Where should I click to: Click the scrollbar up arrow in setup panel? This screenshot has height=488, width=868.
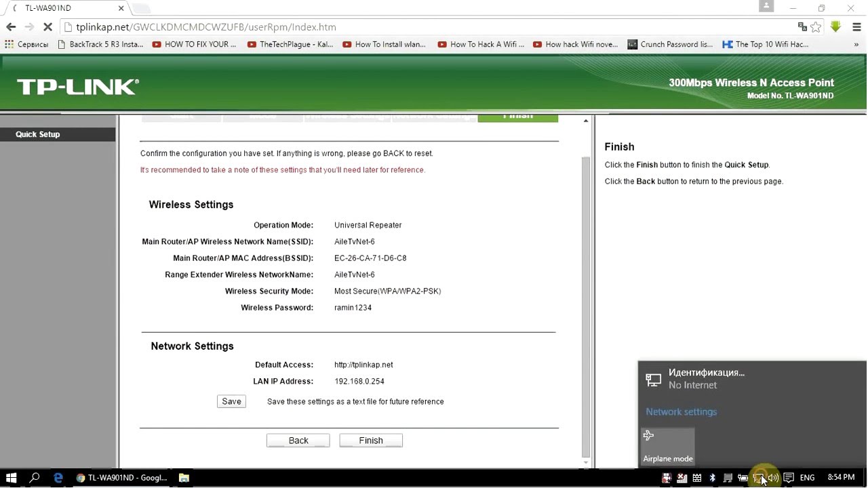(x=586, y=121)
